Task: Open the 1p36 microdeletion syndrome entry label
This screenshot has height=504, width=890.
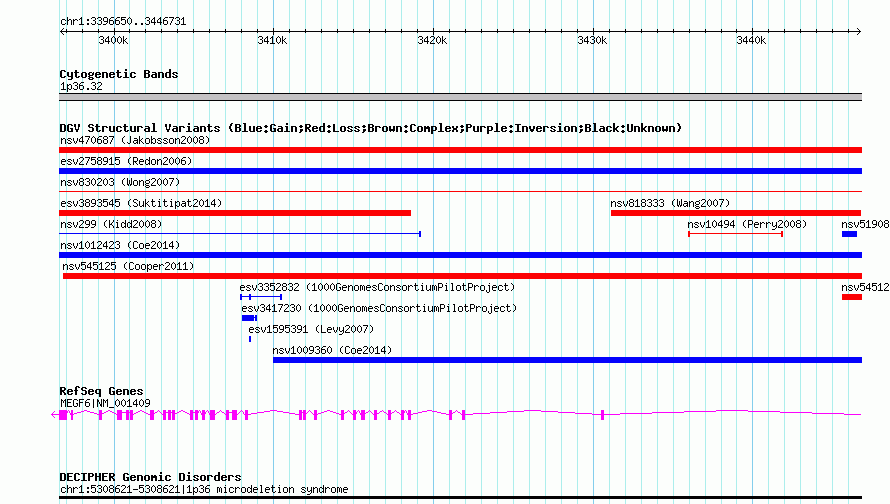Action: [204, 489]
